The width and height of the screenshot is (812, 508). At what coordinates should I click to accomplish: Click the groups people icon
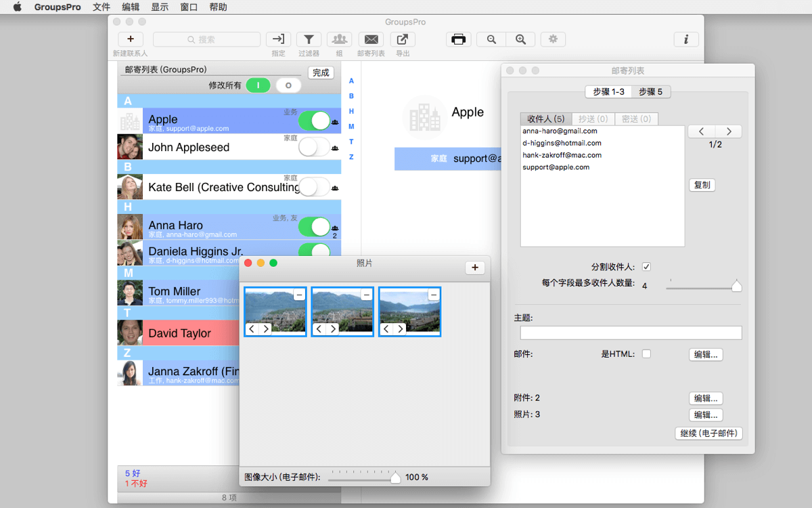click(340, 39)
